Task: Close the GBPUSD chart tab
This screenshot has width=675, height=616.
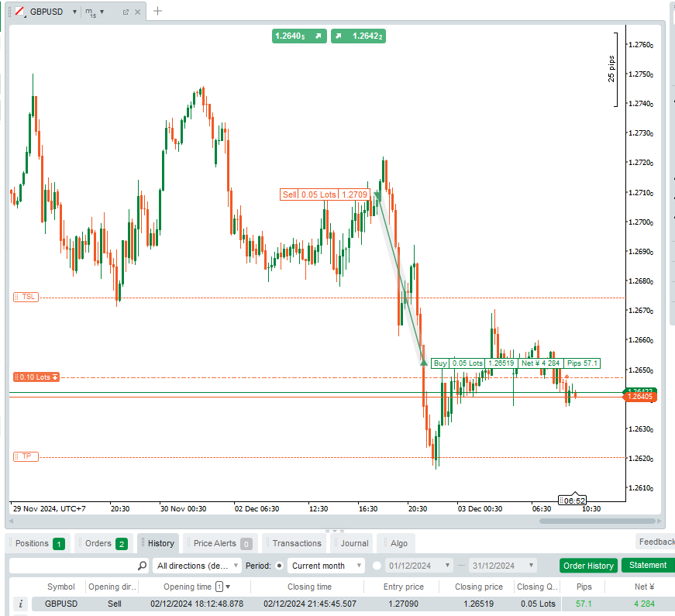Action: [x=137, y=12]
